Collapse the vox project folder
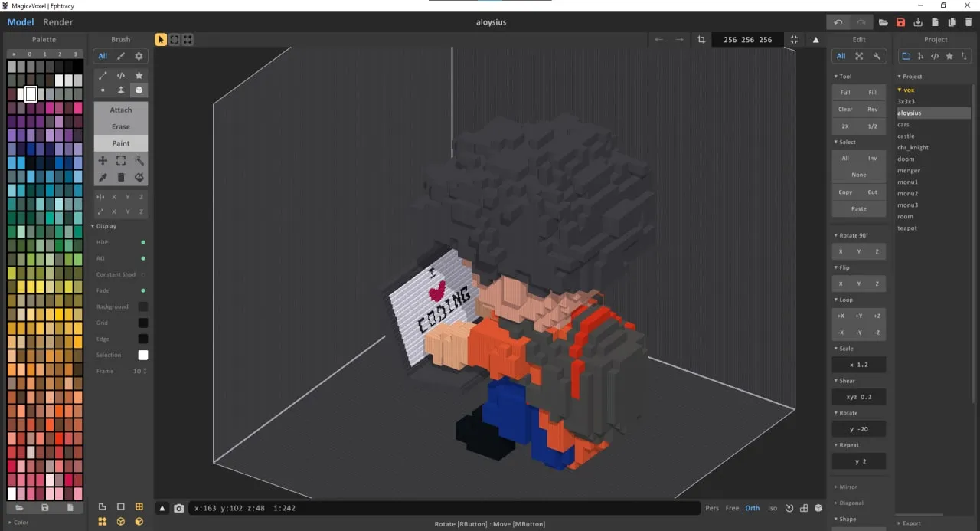 901,90
